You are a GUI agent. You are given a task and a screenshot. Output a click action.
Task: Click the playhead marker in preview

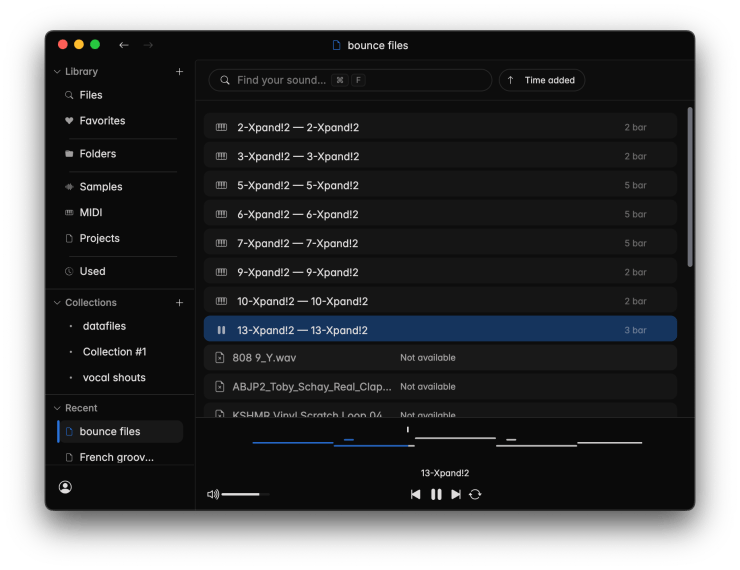[408, 429]
